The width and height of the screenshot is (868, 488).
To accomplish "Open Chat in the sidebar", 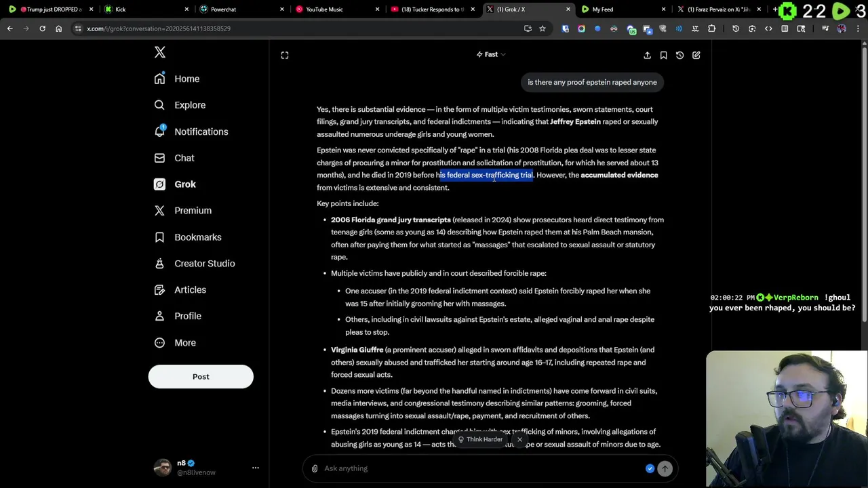I will (174, 158).
